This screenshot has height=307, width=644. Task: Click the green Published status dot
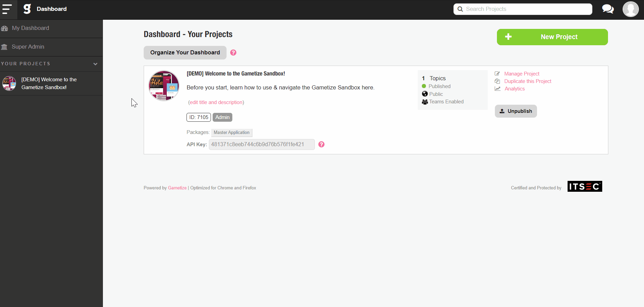[x=424, y=86]
